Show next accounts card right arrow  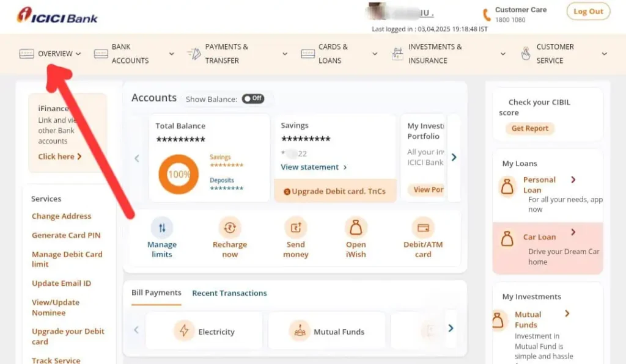454,157
